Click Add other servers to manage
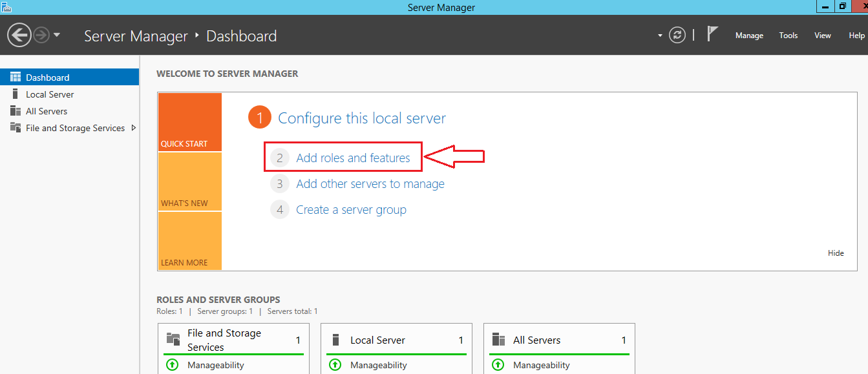The width and height of the screenshot is (868, 374). coord(370,184)
